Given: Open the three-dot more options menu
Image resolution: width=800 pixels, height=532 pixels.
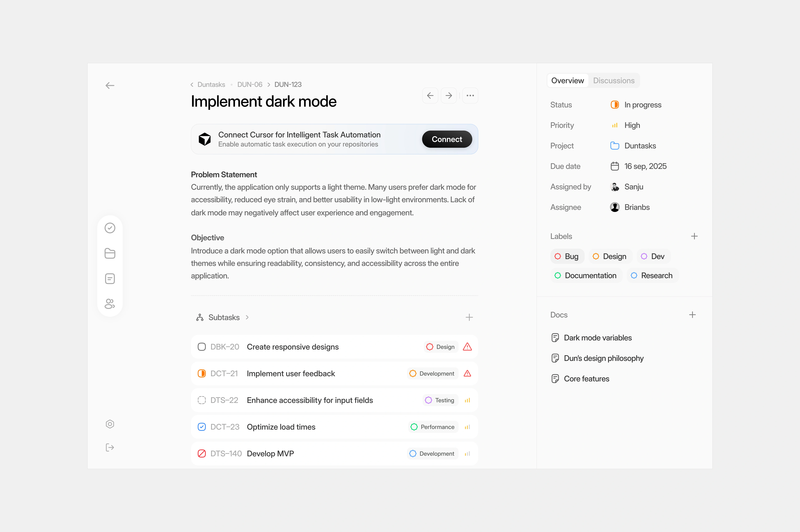Looking at the screenshot, I should (470, 96).
